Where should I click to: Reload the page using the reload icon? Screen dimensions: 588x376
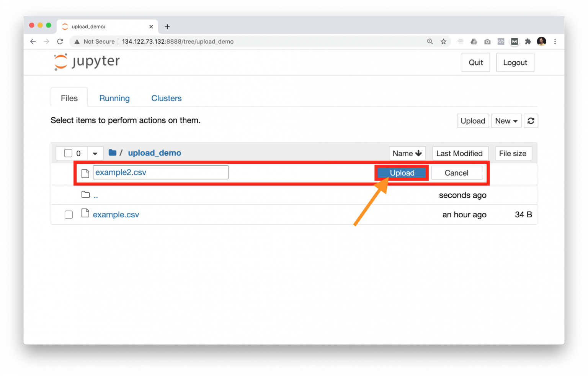tap(60, 41)
